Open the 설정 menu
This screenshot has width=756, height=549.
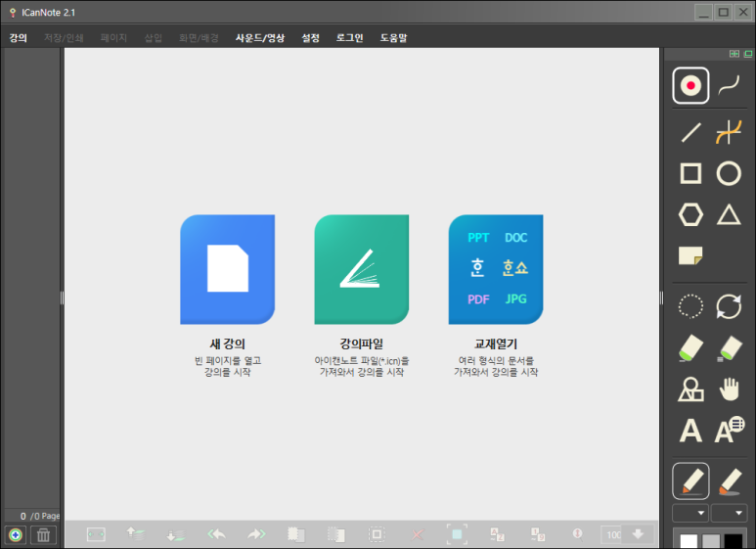tap(310, 37)
